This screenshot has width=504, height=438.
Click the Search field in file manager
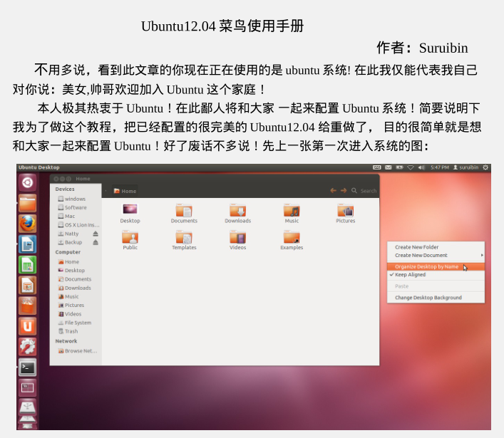click(x=369, y=191)
